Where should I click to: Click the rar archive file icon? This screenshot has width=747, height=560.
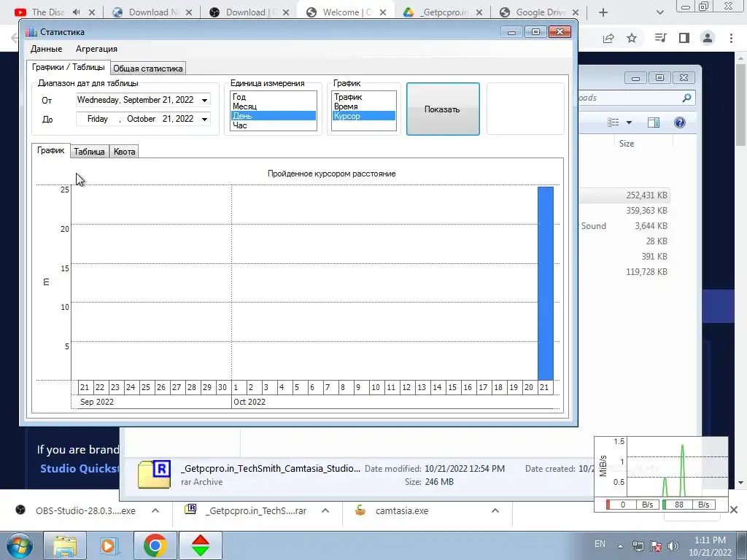pos(155,474)
